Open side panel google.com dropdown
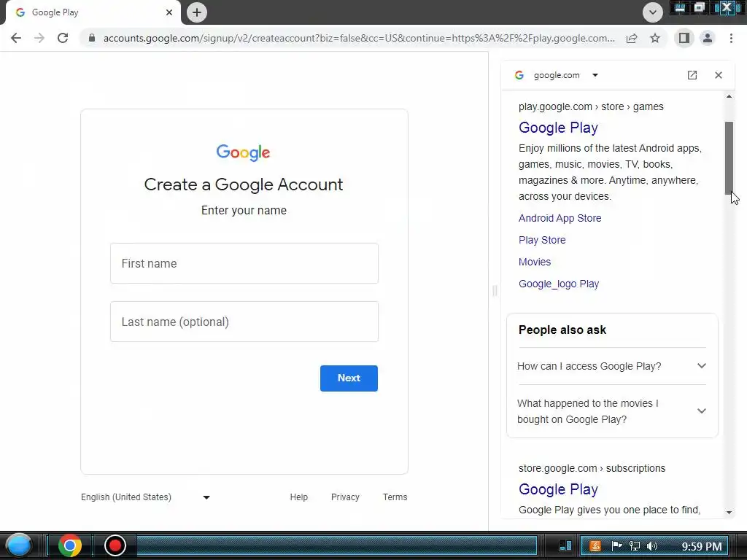This screenshot has height=560, width=747. (x=595, y=75)
